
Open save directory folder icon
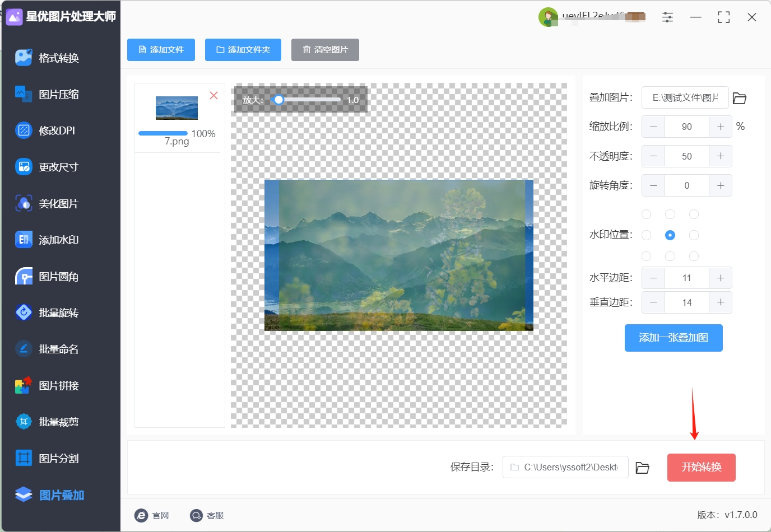click(x=643, y=468)
